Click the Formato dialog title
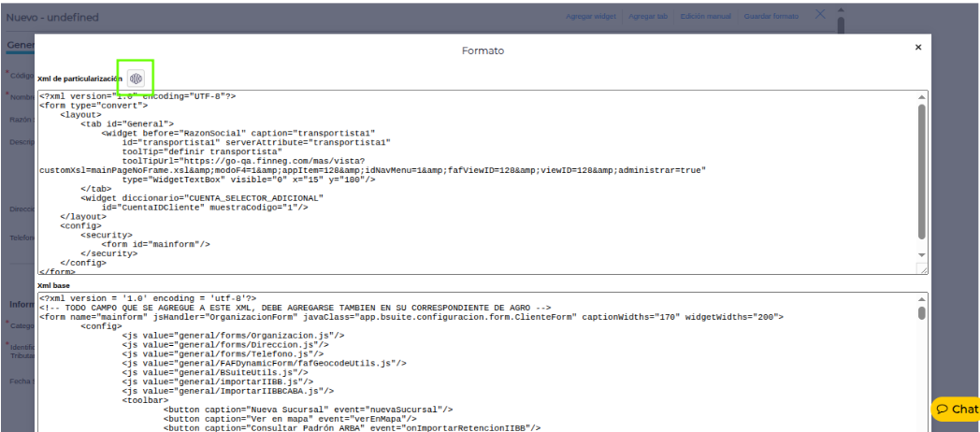 point(483,50)
